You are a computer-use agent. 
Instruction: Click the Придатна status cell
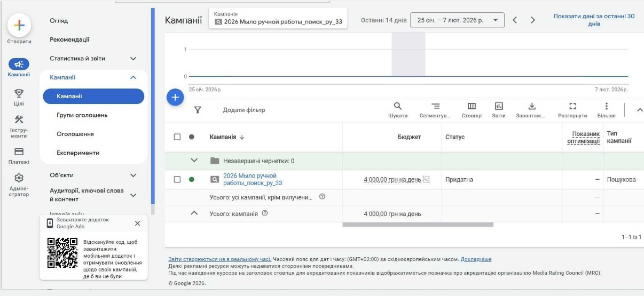459,180
